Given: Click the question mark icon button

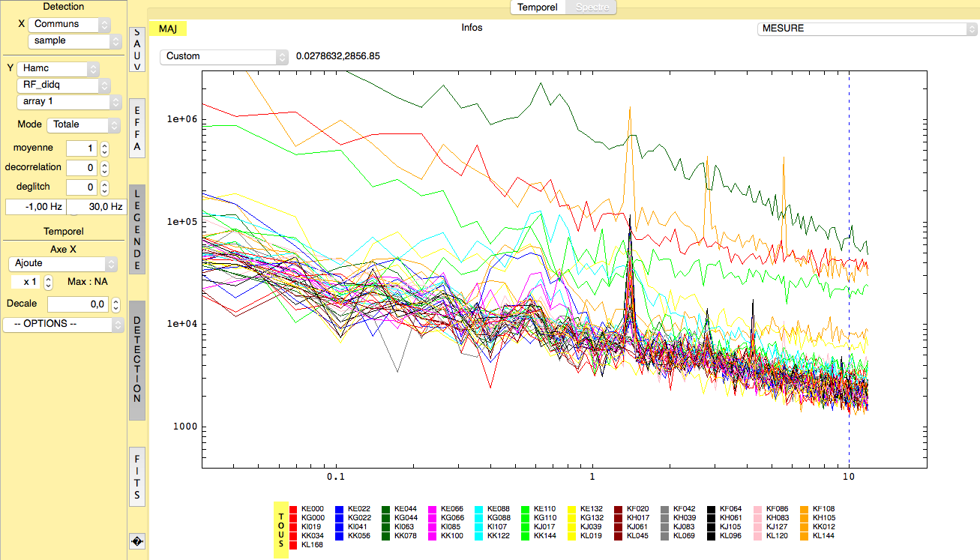Looking at the screenshot, I should pos(137,541).
